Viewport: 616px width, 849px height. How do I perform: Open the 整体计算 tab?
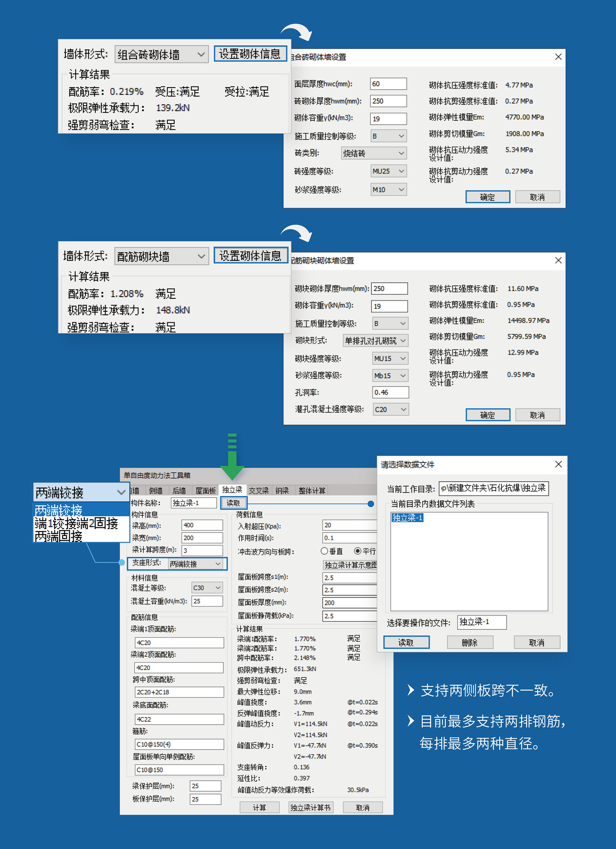click(311, 490)
